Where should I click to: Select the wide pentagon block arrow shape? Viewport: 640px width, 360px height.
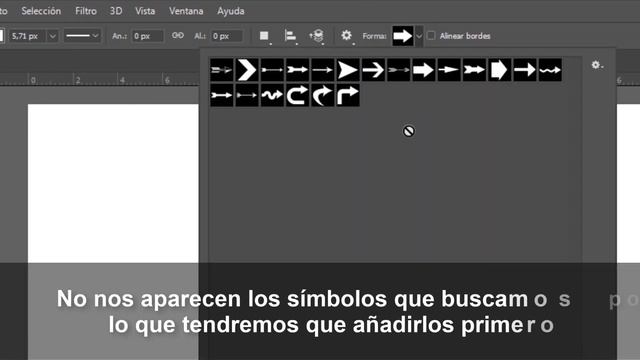[x=500, y=70]
